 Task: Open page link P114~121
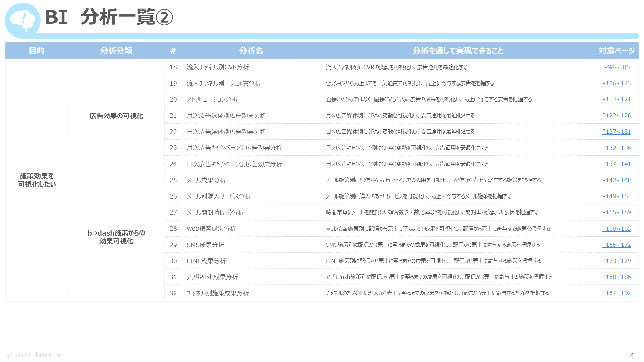[x=617, y=99]
